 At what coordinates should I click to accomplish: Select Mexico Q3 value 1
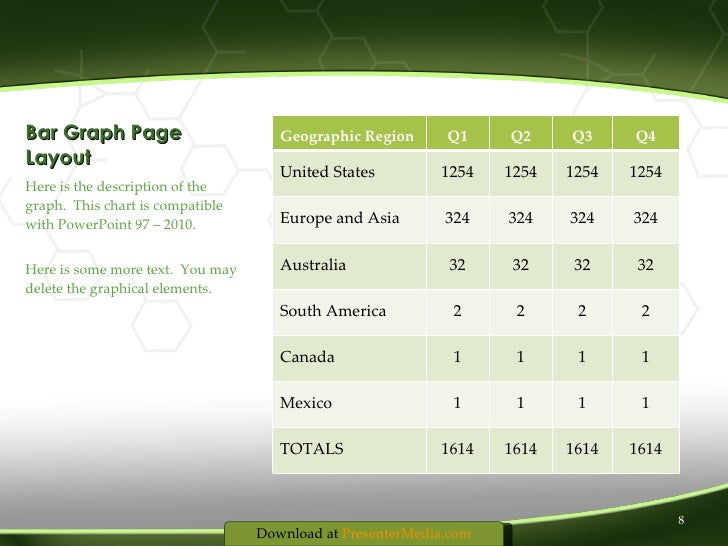pos(582,404)
